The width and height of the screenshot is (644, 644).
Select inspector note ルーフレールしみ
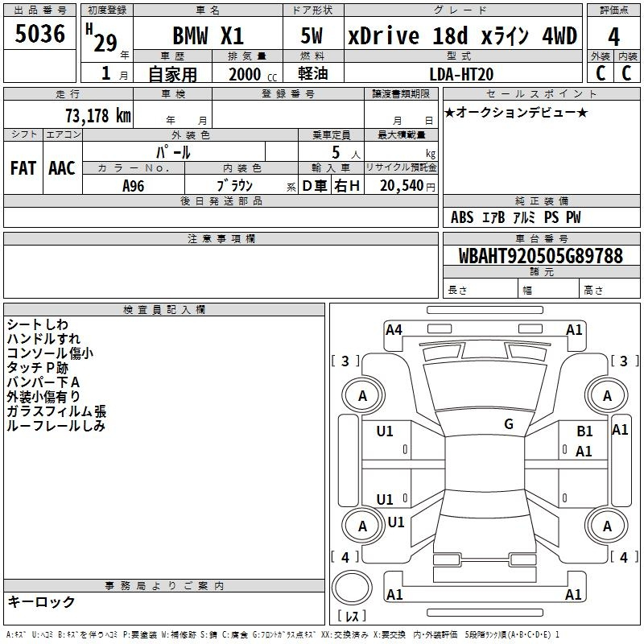tap(56, 426)
